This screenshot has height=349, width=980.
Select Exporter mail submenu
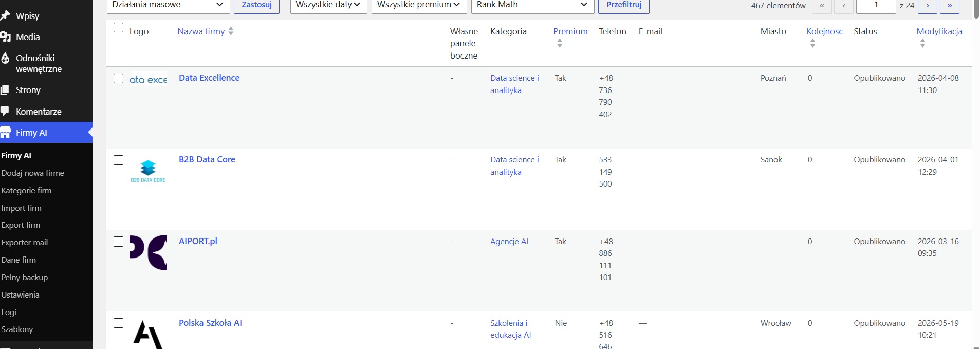point(25,243)
